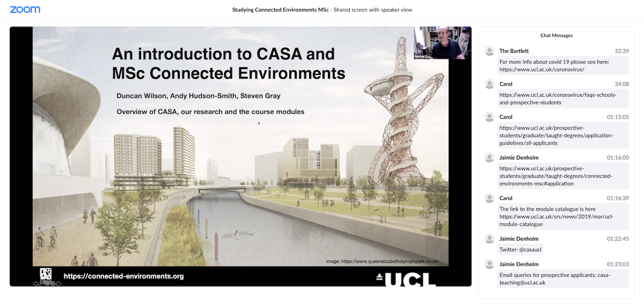Open coronavirus FAQs schools link from Carol
Image resolution: width=644 pixels, height=305 pixels.
click(x=558, y=98)
